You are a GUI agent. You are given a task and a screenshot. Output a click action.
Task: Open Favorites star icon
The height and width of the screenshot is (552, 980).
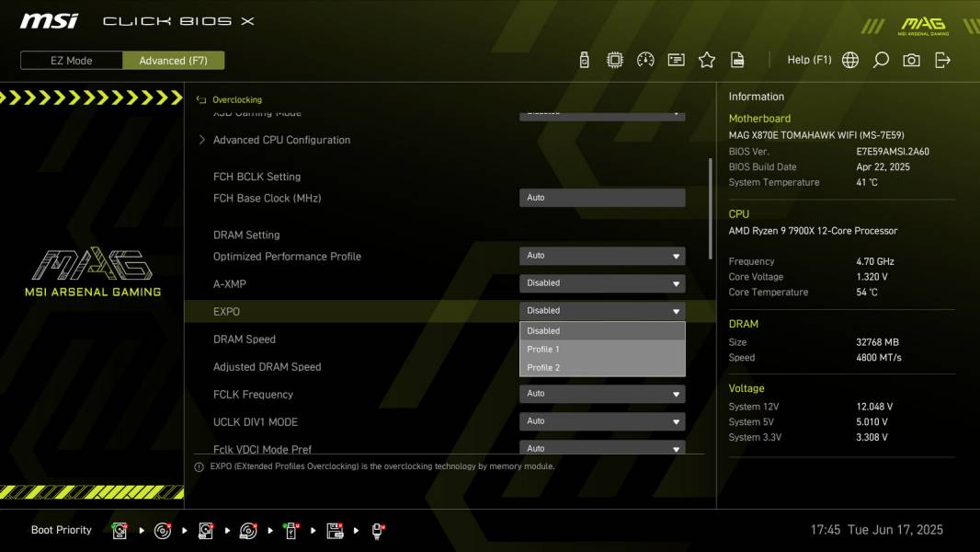click(x=706, y=60)
